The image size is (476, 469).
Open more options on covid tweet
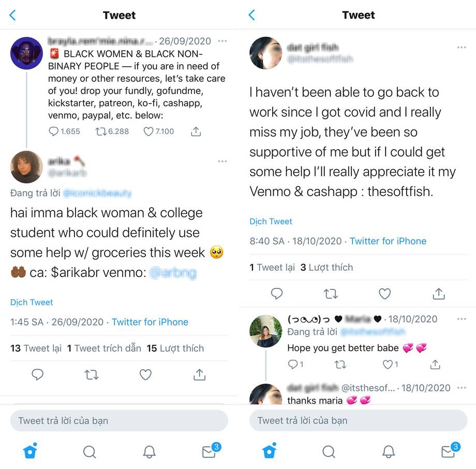462,48
